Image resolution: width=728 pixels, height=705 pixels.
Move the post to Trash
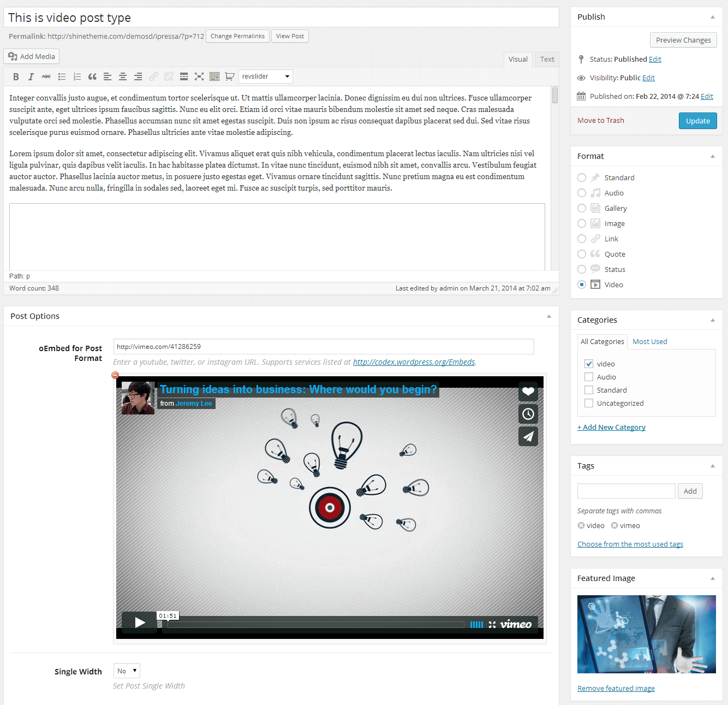point(600,120)
